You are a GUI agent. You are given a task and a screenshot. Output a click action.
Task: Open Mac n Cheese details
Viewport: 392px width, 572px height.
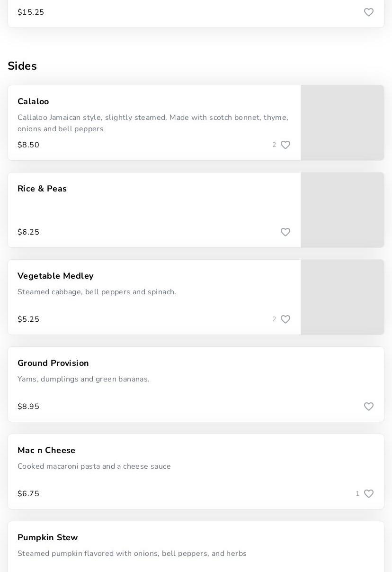click(46, 450)
